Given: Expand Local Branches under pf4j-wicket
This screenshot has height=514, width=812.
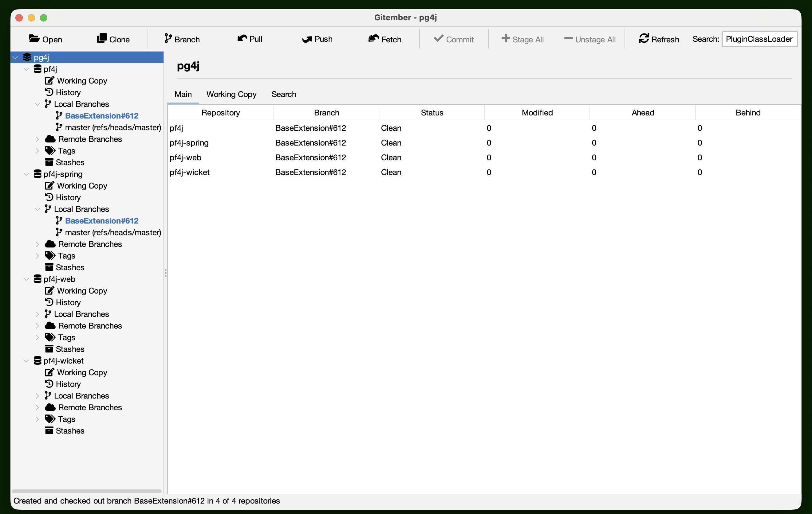Looking at the screenshot, I should [37, 396].
